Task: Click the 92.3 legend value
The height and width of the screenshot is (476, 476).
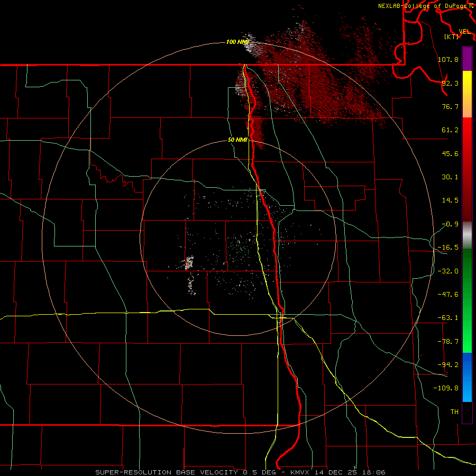Action: (450, 83)
